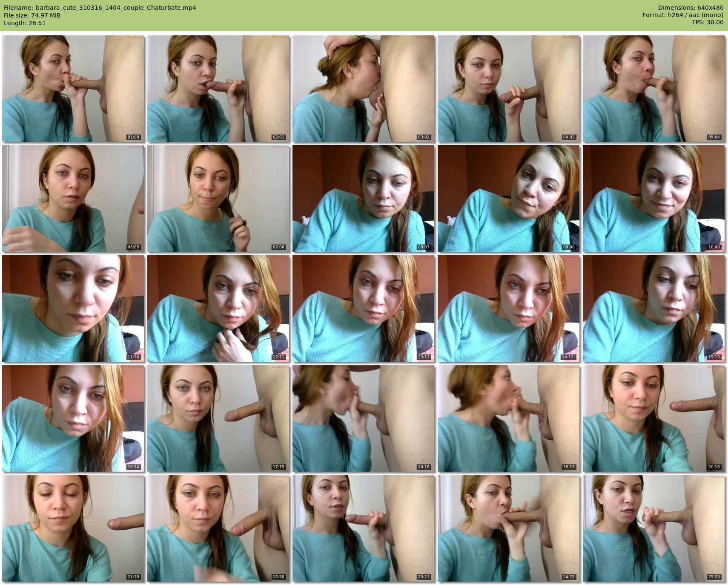This screenshot has height=585, width=728.
Task: Click the thumbnail timestamped 16:14
Action: coord(73,418)
